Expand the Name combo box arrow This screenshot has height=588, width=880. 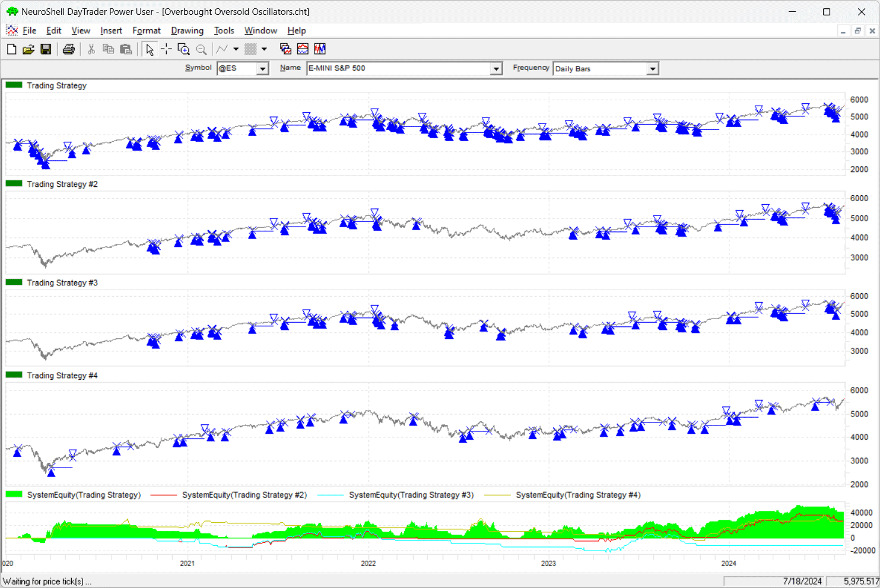click(496, 69)
